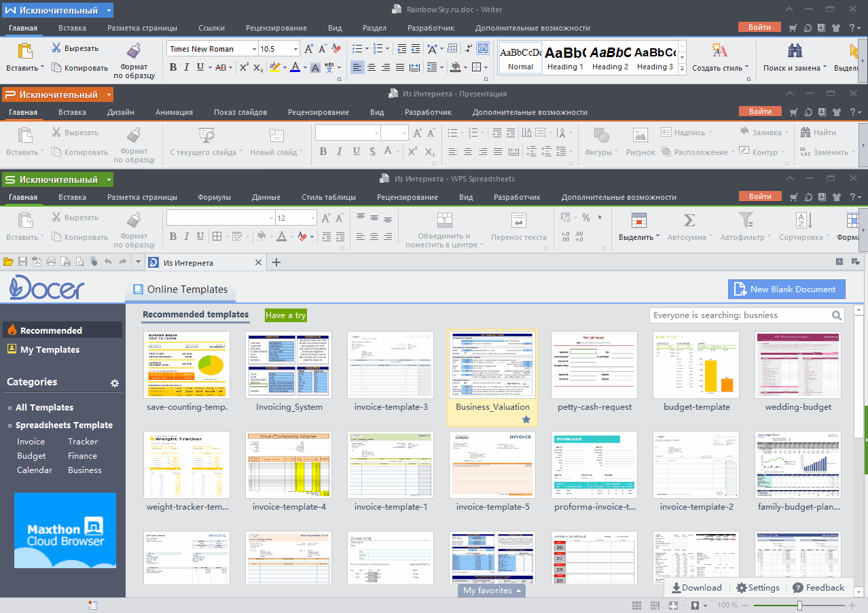868x613 pixels.
Task: Open Анимация tab in the Presentation window
Action: [x=174, y=112]
